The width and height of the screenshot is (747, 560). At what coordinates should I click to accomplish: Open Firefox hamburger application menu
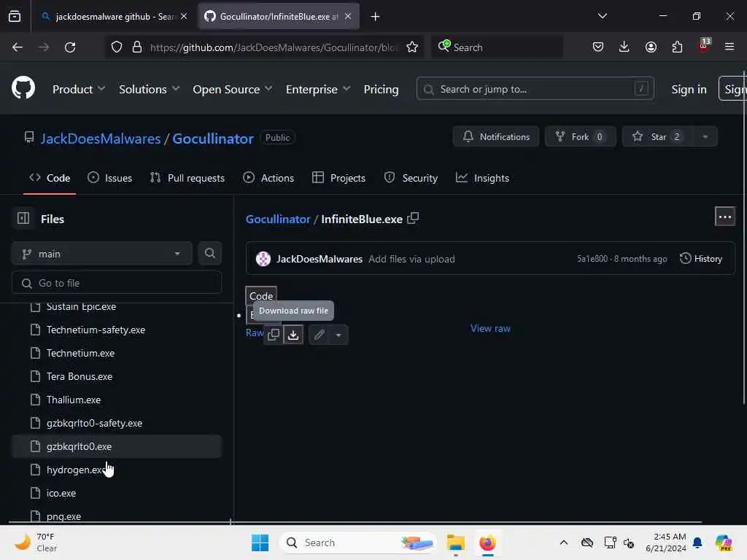coord(729,47)
